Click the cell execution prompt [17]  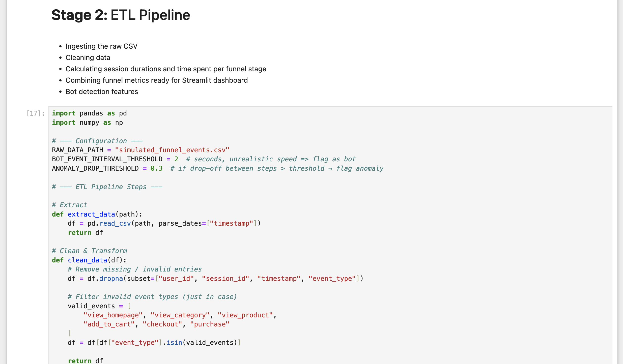point(35,113)
